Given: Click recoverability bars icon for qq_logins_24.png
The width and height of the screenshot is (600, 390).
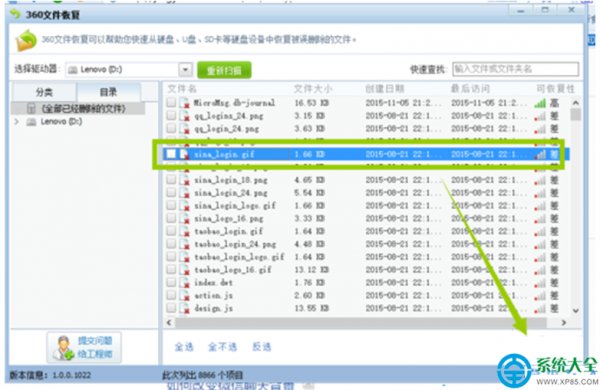Looking at the screenshot, I should coord(540,116).
